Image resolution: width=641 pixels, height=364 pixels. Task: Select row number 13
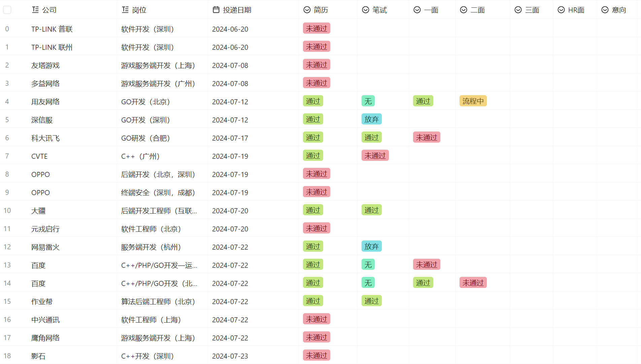[7, 265]
